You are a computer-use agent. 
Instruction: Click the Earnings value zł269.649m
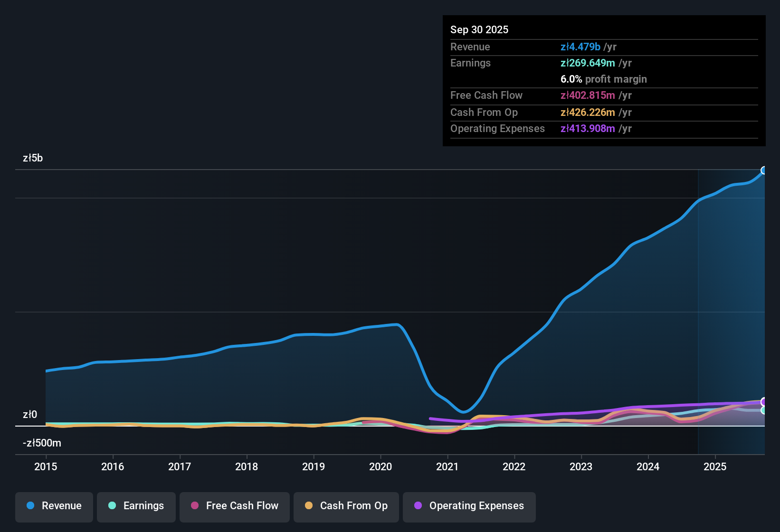[x=588, y=63]
